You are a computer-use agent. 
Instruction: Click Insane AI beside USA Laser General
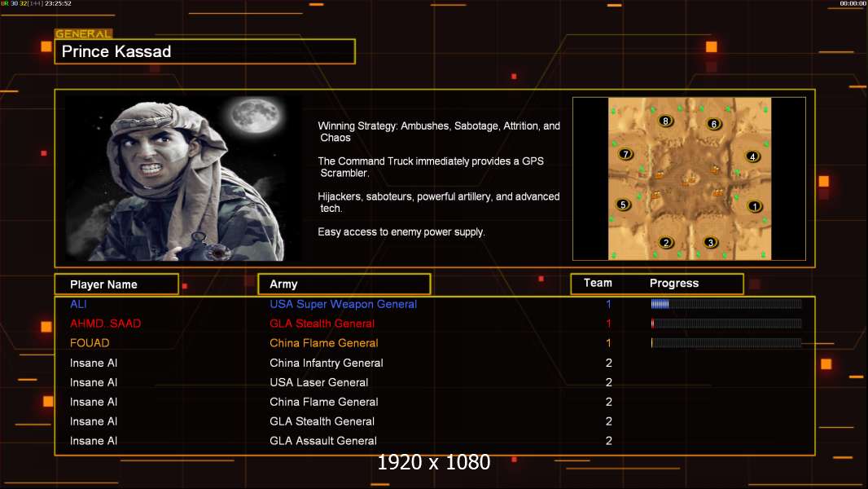pyautogui.click(x=94, y=382)
